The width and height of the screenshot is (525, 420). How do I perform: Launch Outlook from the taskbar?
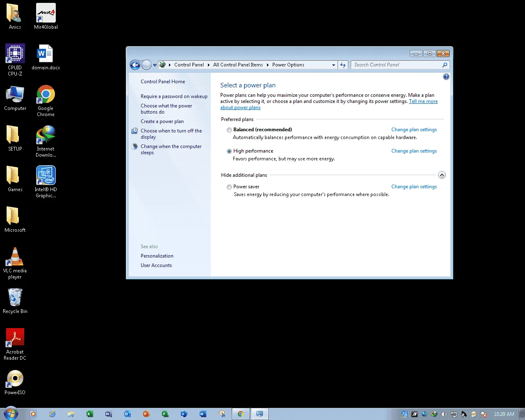tap(128, 414)
